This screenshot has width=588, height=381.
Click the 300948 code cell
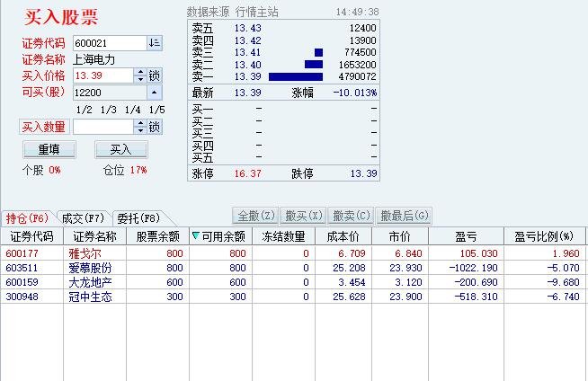pyautogui.click(x=22, y=297)
